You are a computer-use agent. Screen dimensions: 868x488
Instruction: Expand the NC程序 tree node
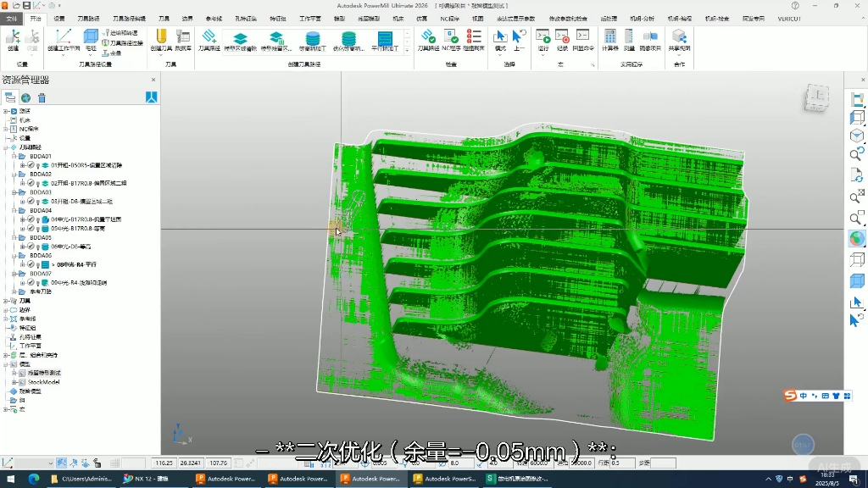point(6,130)
